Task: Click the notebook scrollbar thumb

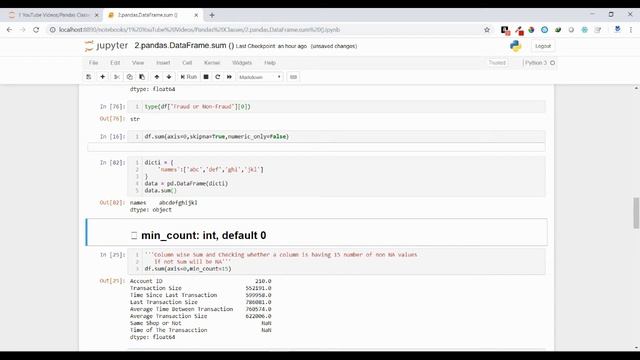Action: pyautogui.click(x=636, y=213)
